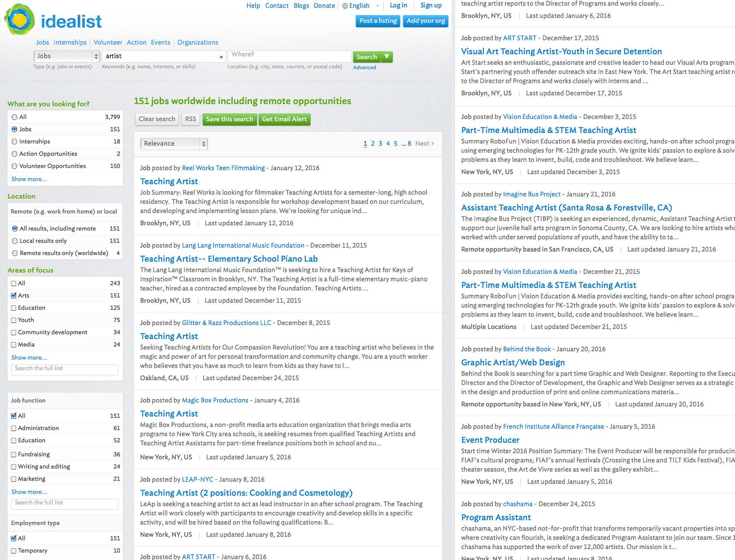Open Magic Box Productions organization link

point(215,400)
